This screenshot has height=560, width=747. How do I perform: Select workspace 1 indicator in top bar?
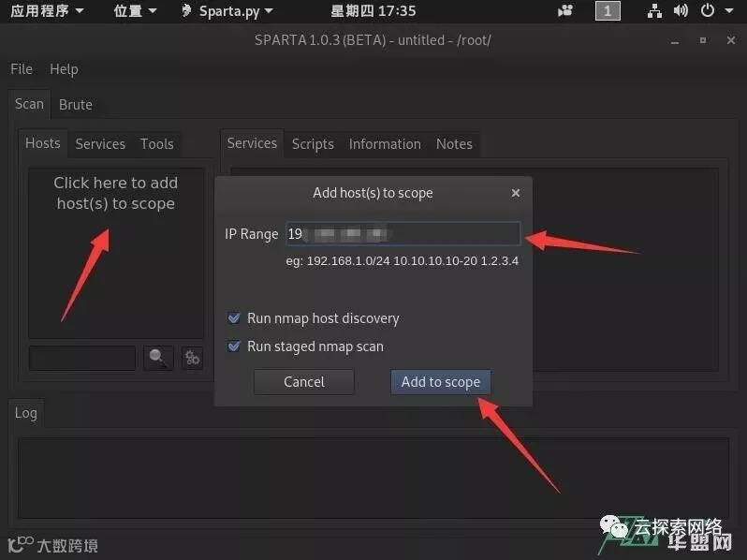coord(608,11)
